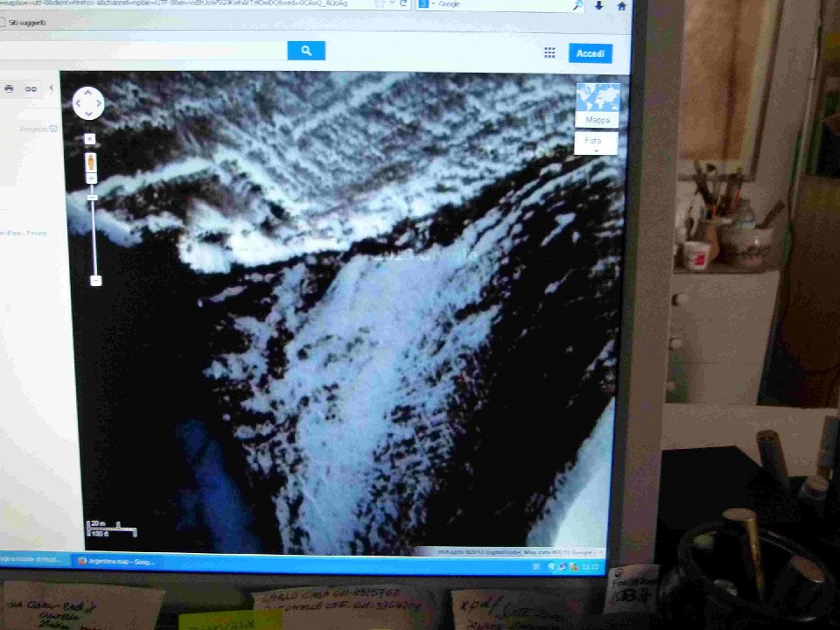Click the taskbar language indicator IT
840x630 pixels.
[536, 566]
